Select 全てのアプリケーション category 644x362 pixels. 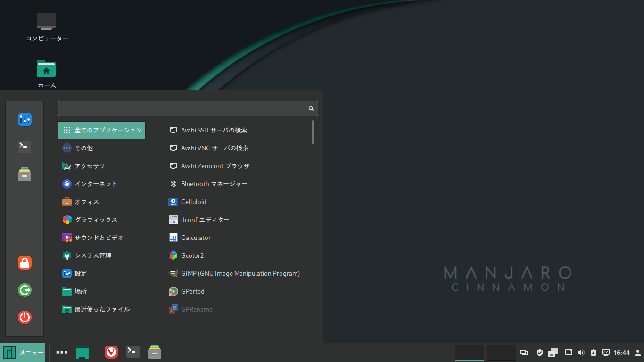click(x=102, y=130)
